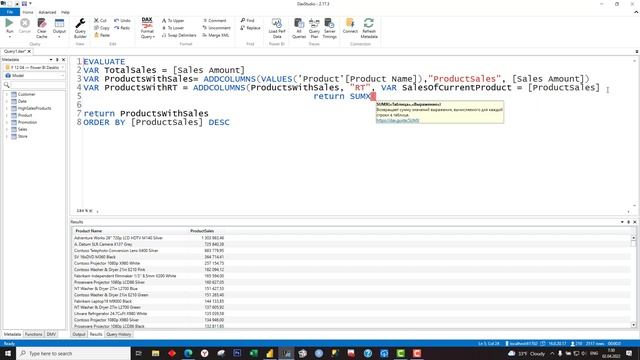Select the Store table
640x360 pixels.
click(x=22, y=136)
